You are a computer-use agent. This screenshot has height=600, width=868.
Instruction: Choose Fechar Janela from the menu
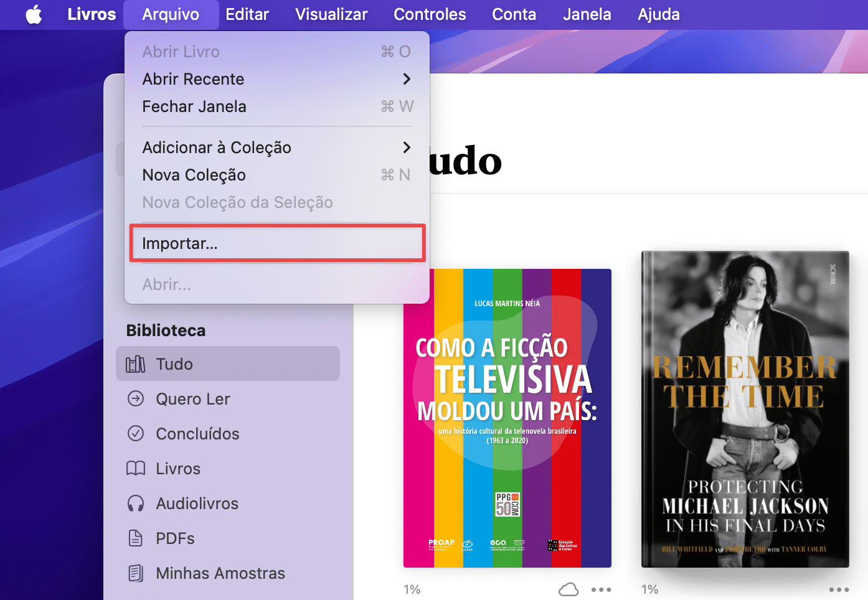277,106
